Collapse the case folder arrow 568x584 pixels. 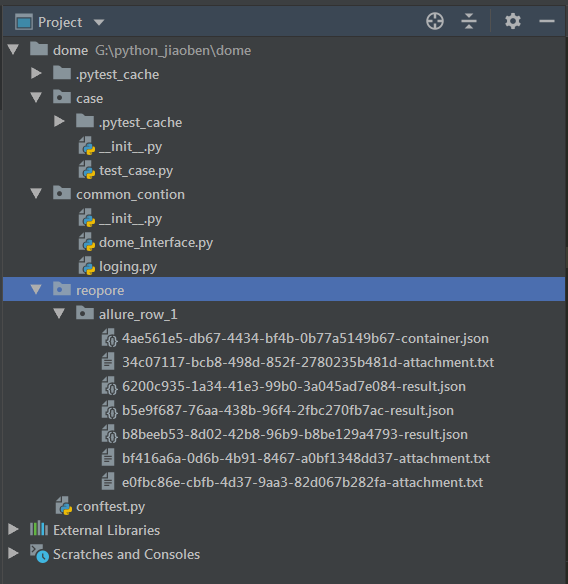point(36,98)
